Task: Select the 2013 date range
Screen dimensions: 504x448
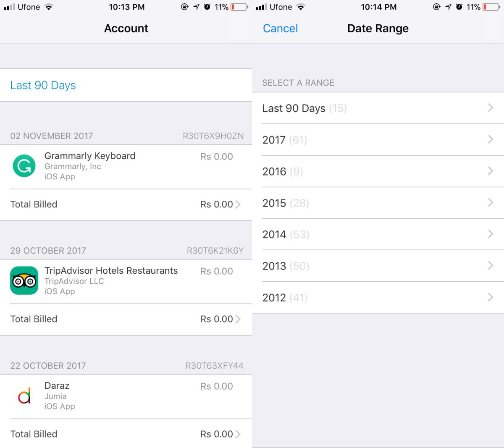Action: (378, 266)
